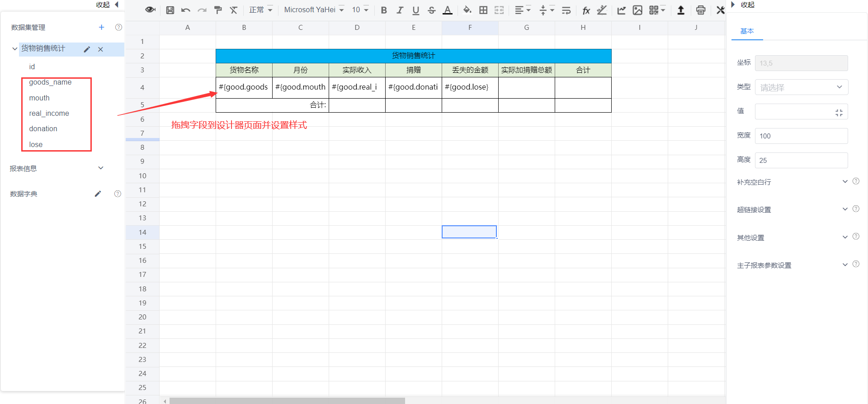The height and width of the screenshot is (404, 868).
Task: Toggle italic formatting
Action: (400, 10)
